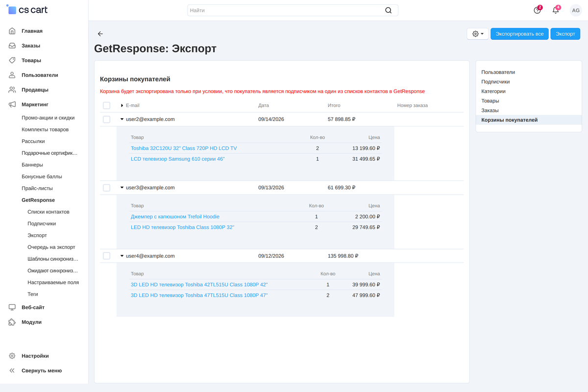Open Подарочные сертификаты menu item
This screenshot has width=588, height=392.
(x=49, y=153)
